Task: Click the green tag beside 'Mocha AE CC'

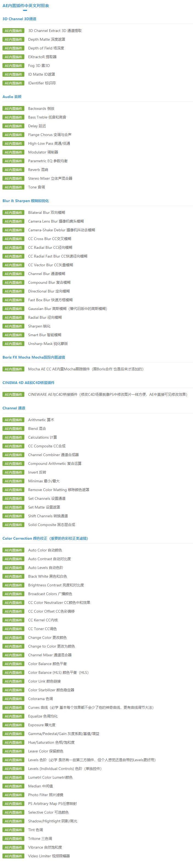Action: [x=13, y=369]
